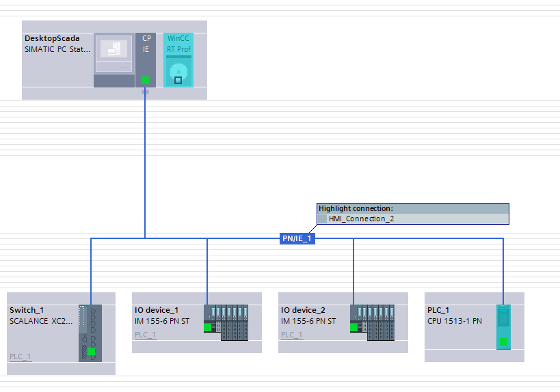Select the PN/IE_1 network label

coord(297,238)
